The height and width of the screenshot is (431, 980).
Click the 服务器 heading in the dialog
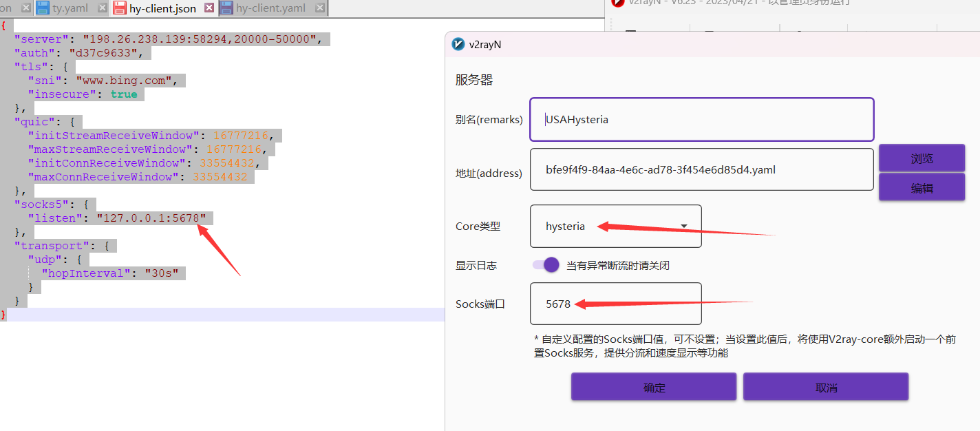pyautogui.click(x=474, y=80)
